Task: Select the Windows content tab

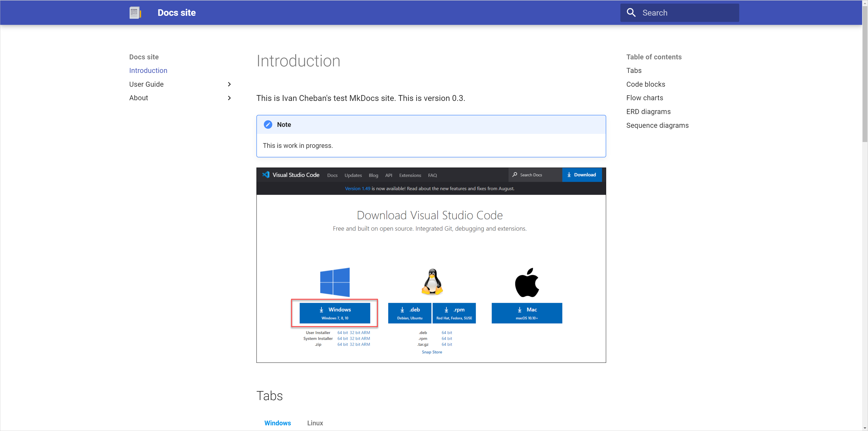Action: pyautogui.click(x=277, y=423)
